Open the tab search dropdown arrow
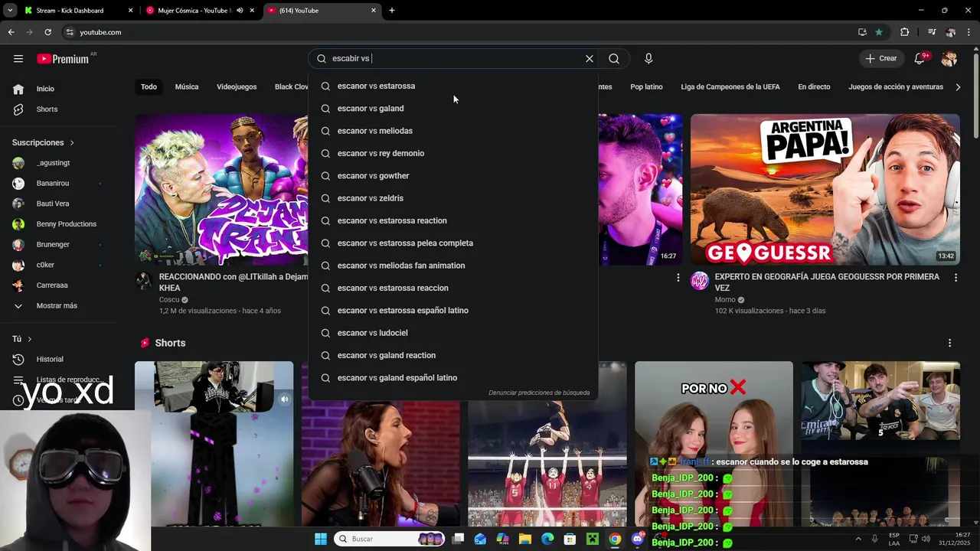The height and width of the screenshot is (551, 980). 10,11
